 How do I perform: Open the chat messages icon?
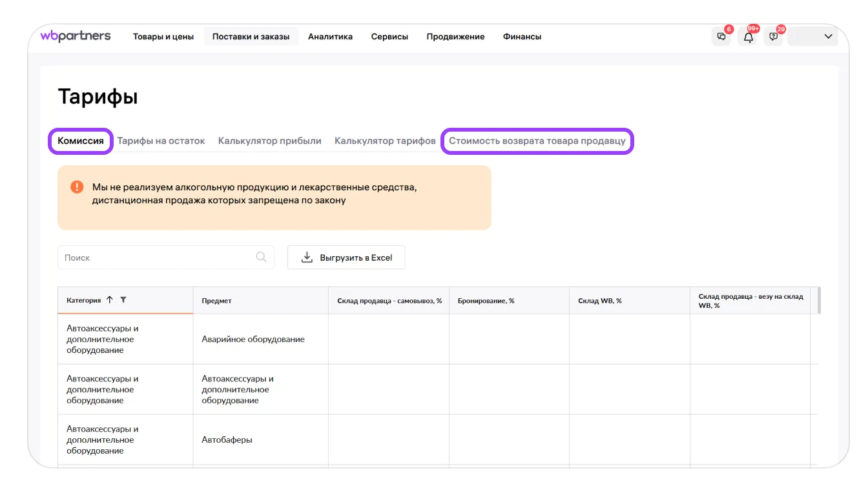point(721,37)
